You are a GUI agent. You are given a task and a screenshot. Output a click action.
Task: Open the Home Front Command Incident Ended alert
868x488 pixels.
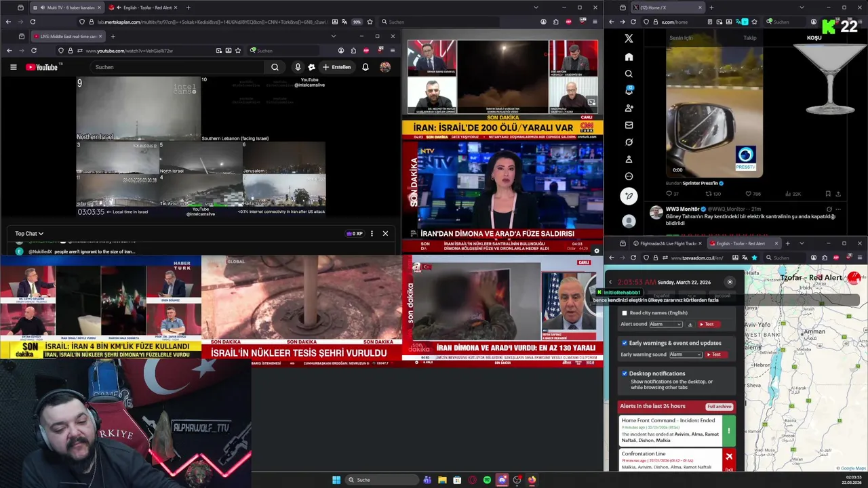pos(677,430)
